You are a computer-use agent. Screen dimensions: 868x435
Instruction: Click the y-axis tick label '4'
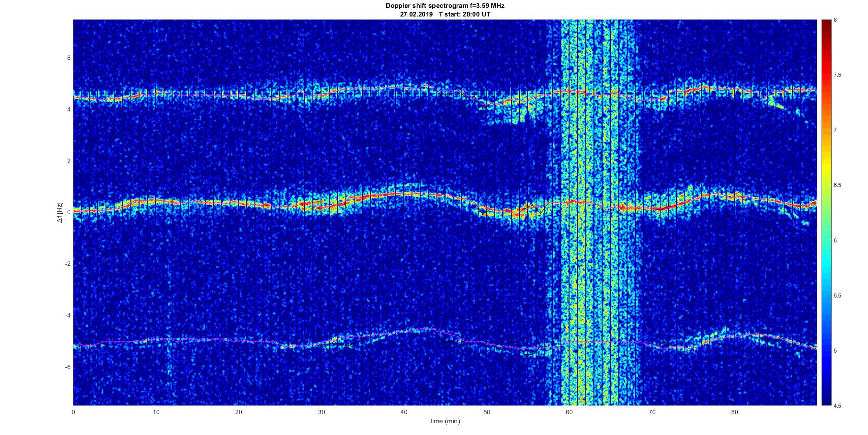coord(69,109)
